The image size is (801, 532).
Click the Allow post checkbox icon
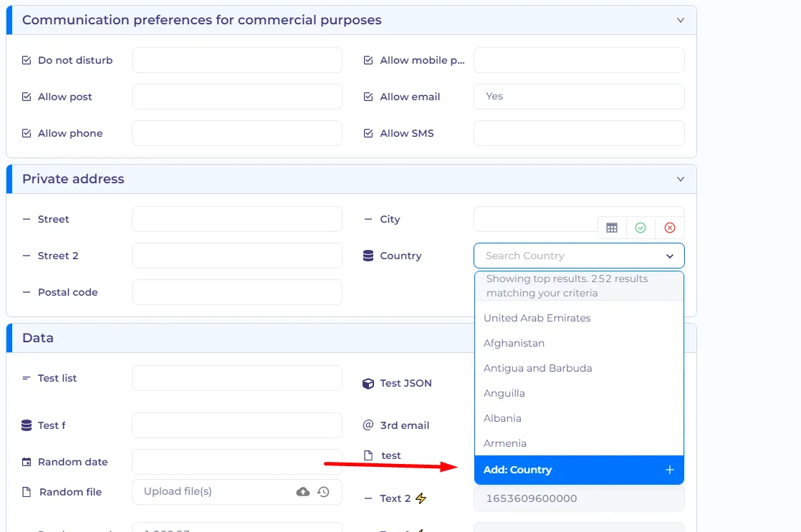(27, 97)
